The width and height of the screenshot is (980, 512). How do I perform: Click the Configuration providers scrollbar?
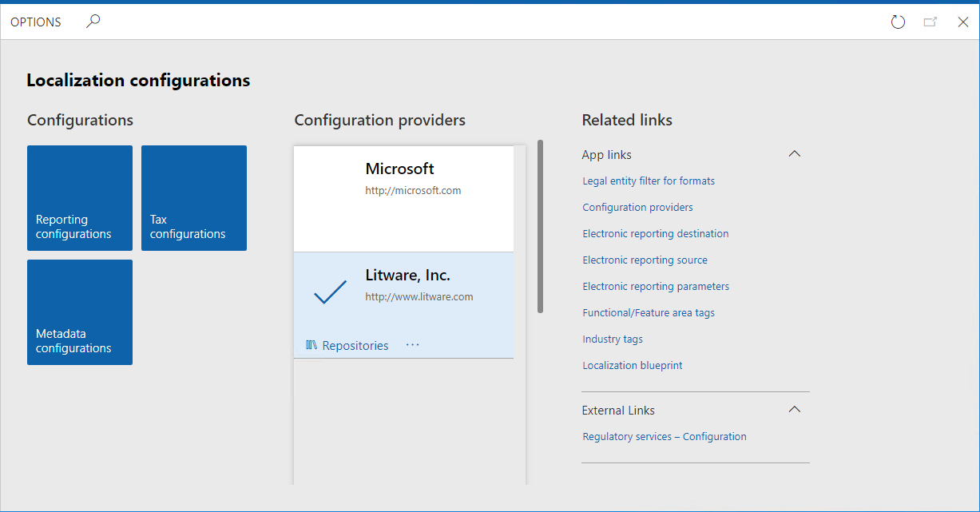[x=541, y=226]
